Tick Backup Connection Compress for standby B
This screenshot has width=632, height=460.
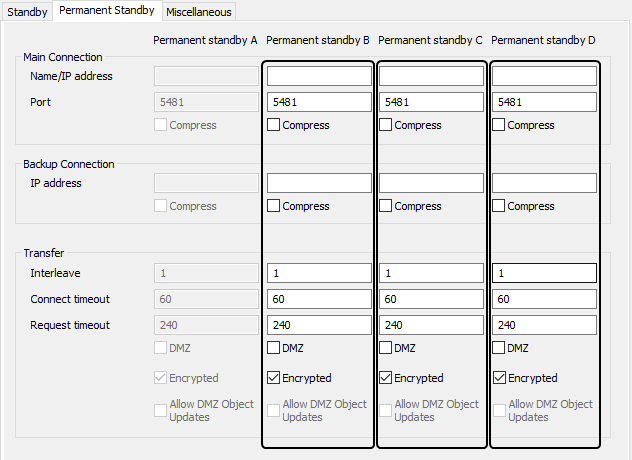tap(274, 206)
